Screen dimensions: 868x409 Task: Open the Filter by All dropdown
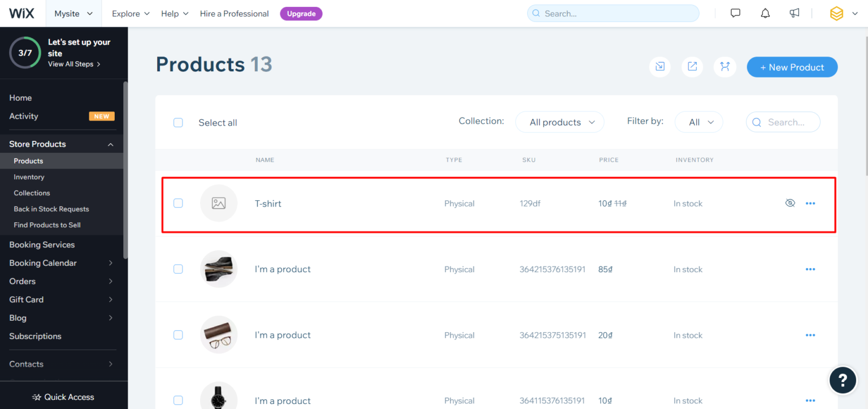pyautogui.click(x=698, y=122)
